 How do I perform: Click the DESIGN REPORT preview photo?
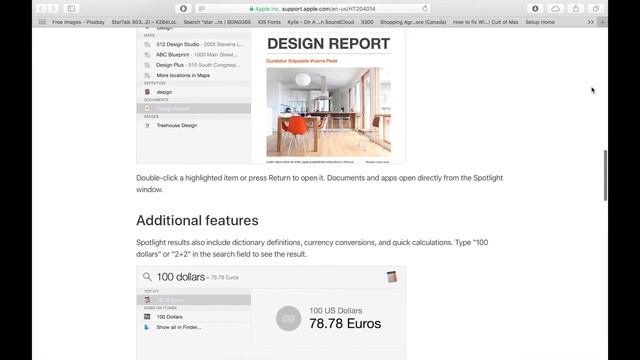point(329,112)
